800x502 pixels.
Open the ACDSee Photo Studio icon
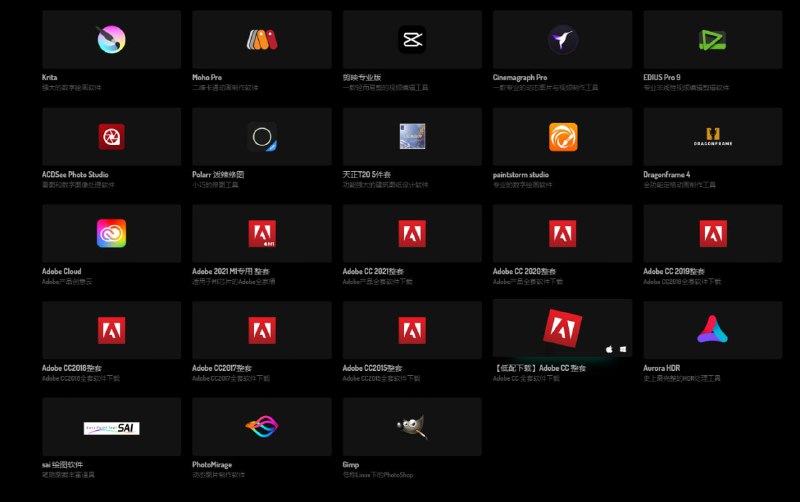point(111,136)
